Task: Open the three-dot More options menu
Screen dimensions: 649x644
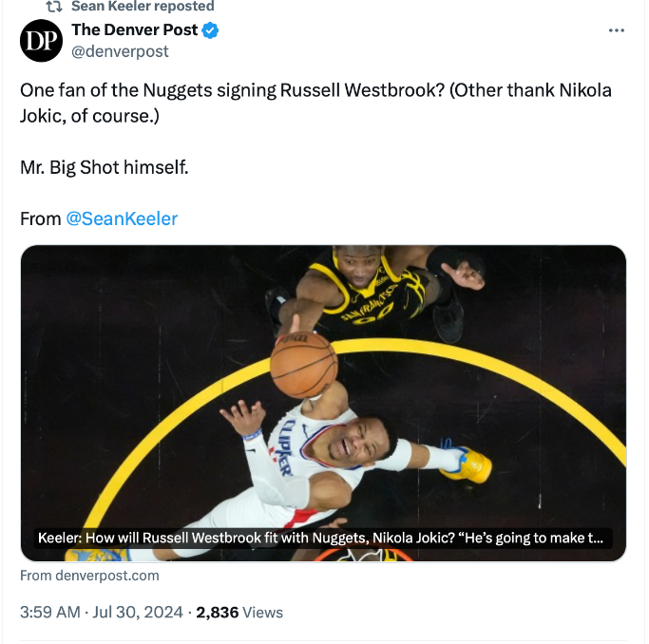Action: tap(617, 30)
